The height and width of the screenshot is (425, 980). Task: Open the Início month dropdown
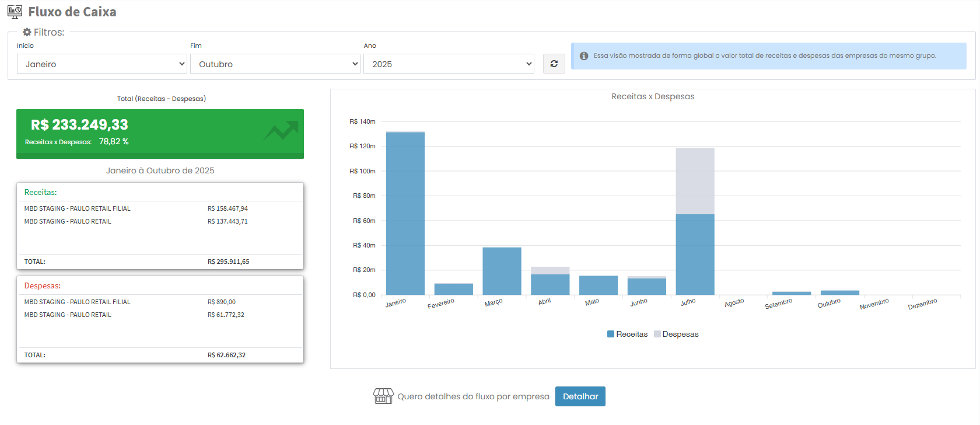(101, 64)
